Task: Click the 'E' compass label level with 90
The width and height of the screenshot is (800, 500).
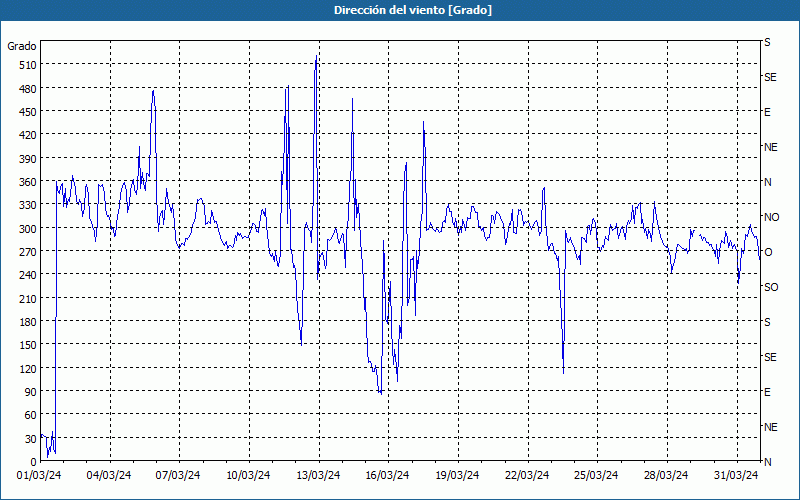Action: 767,392
